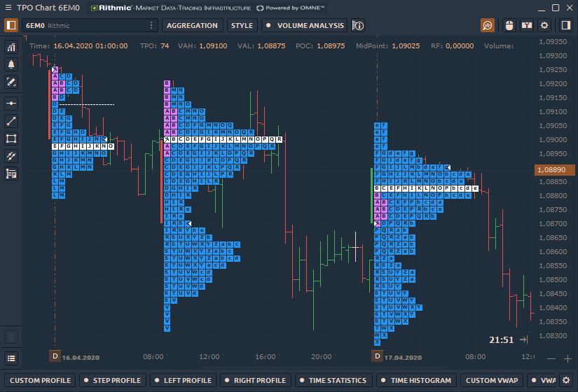This screenshot has width=578, height=392.
Task: Open the order entry panel icon
Action: [527, 25]
